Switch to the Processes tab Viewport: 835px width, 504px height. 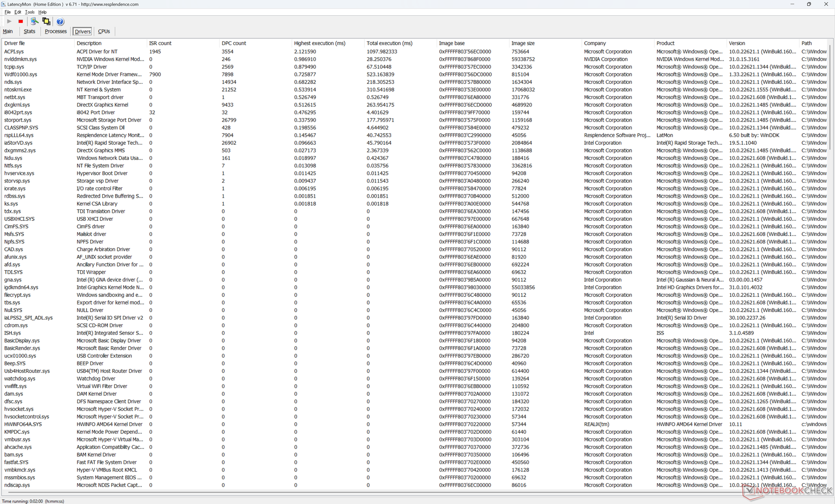56,31
